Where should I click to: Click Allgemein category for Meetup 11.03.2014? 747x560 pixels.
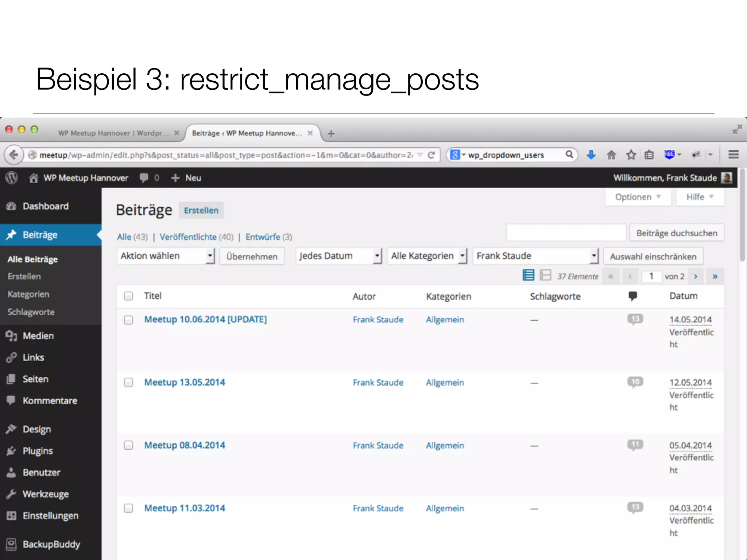445,508
